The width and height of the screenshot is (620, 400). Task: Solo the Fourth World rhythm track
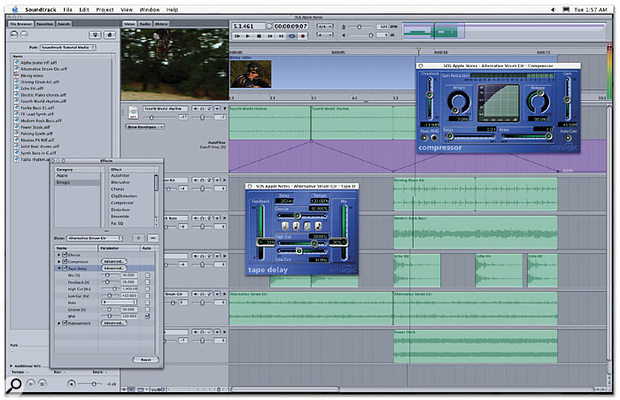click(202, 108)
